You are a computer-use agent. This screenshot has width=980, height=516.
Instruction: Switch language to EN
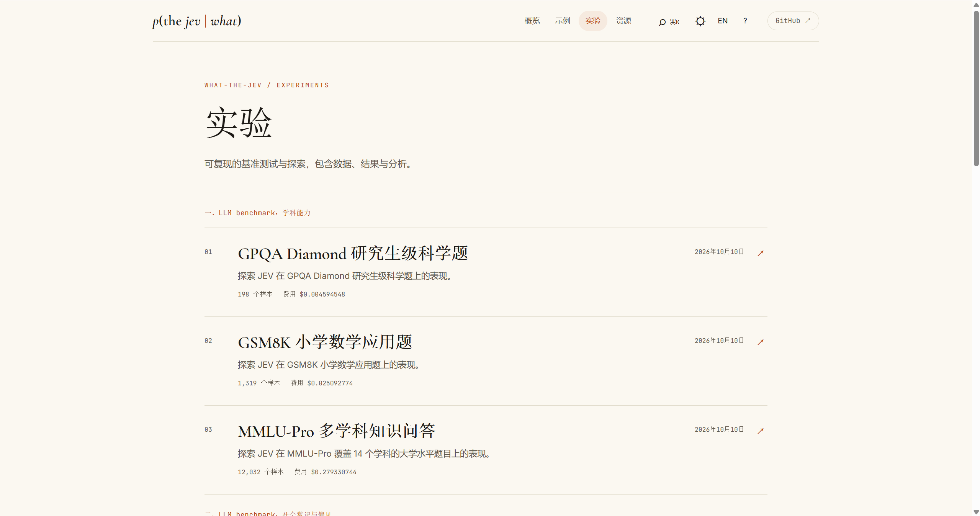tap(722, 21)
